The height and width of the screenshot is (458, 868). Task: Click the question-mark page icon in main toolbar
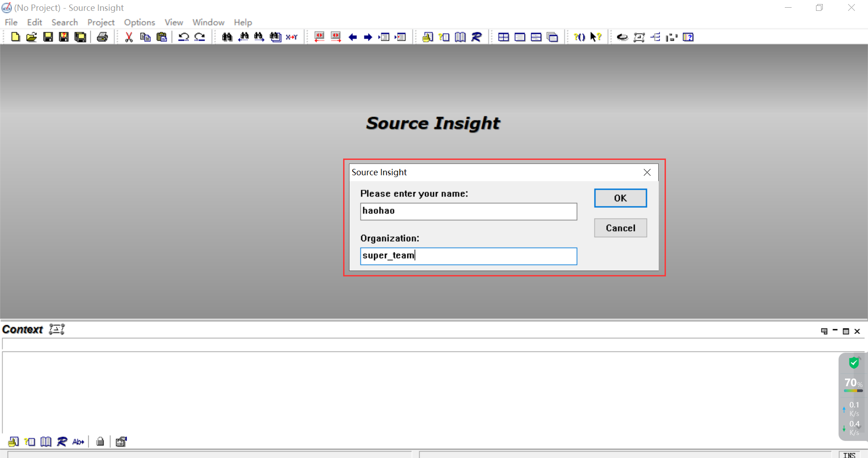click(x=444, y=37)
